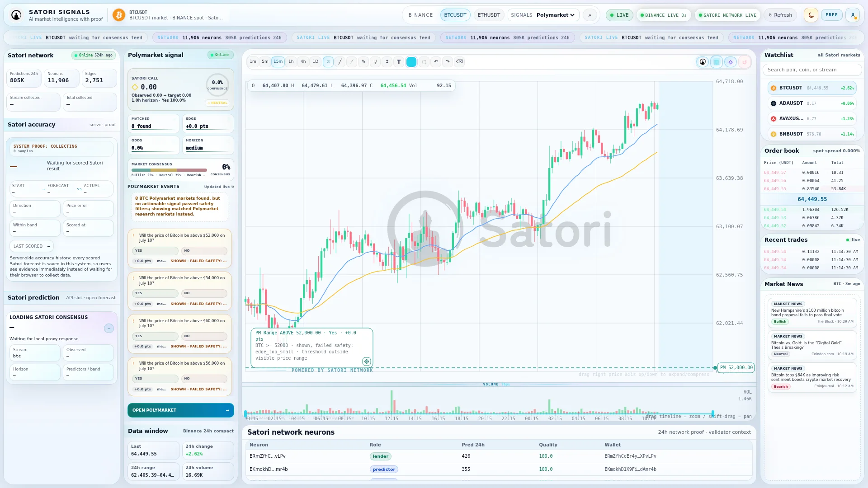The image size is (868, 488).
Task: Toggle the Satori watermark overlay icon
Action: coord(703,62)
